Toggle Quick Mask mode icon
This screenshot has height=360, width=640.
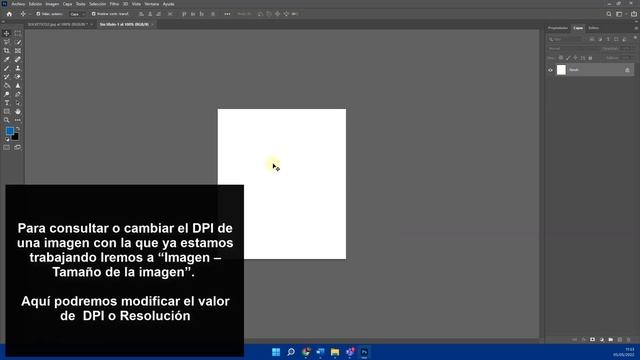pyautogui.click(x=7, y=147)
